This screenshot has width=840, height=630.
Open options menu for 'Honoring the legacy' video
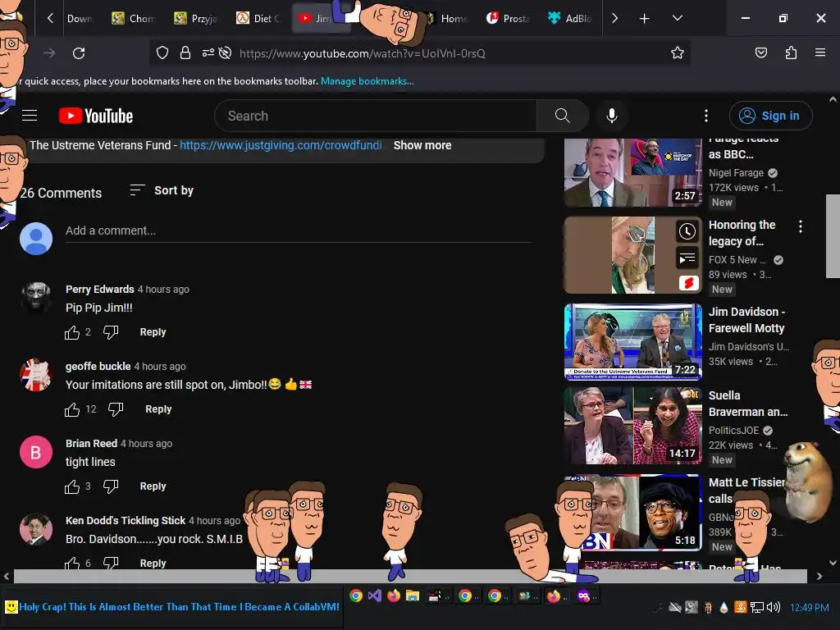[801, 226]
